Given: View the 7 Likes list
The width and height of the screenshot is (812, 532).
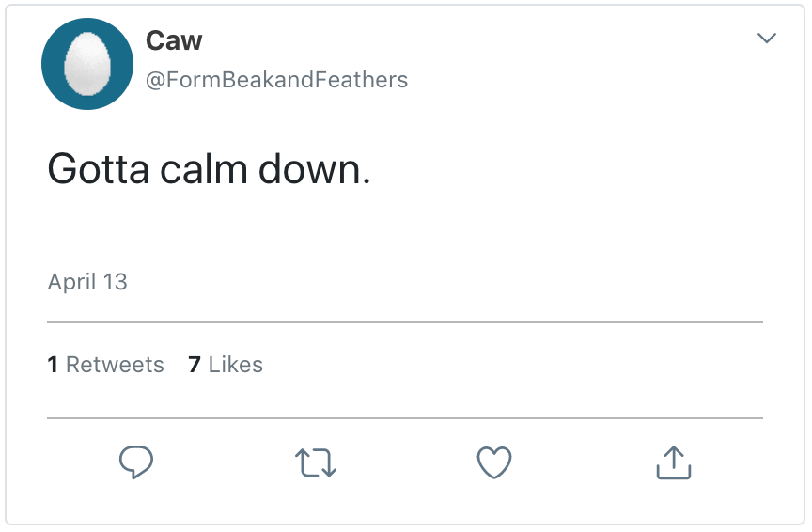Looking at the screenshot, I should tap(226, 365).
